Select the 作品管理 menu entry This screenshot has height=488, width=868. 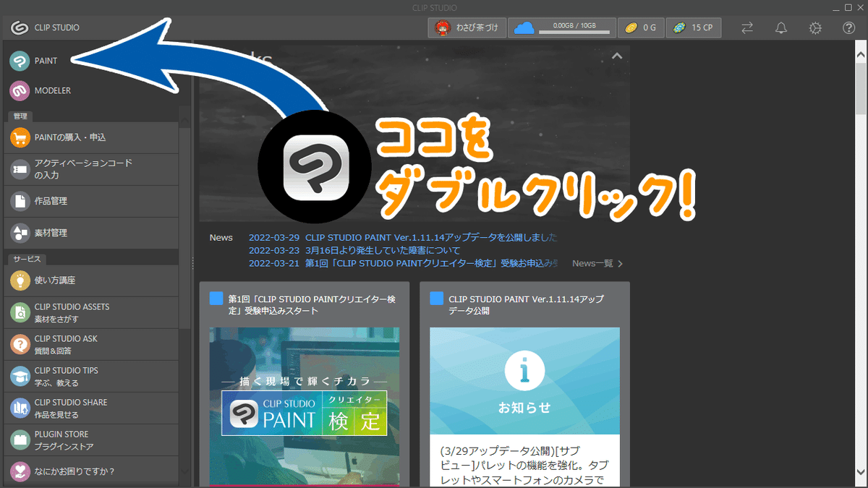coord(90,201)
